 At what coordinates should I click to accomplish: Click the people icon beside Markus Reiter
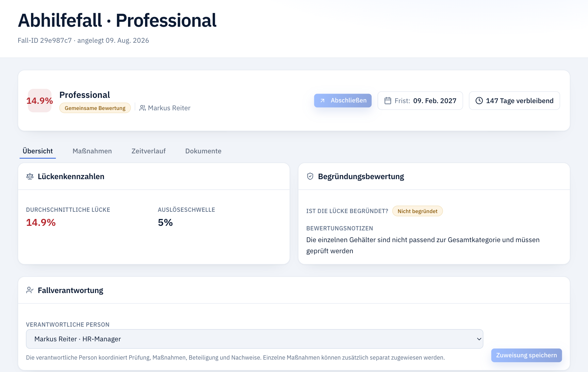pos(142,108)
